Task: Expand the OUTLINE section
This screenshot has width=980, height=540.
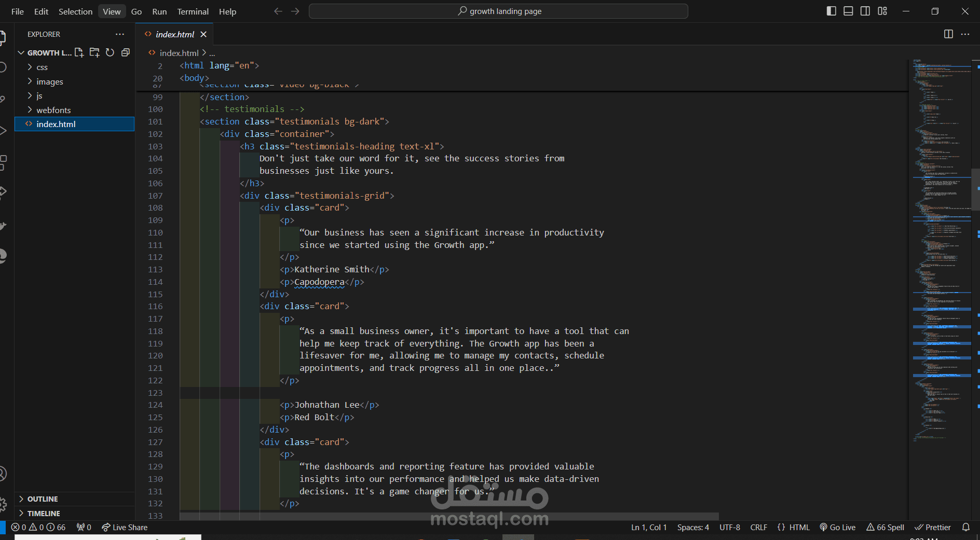Action: pyautogui.click(x=75, y=499)
